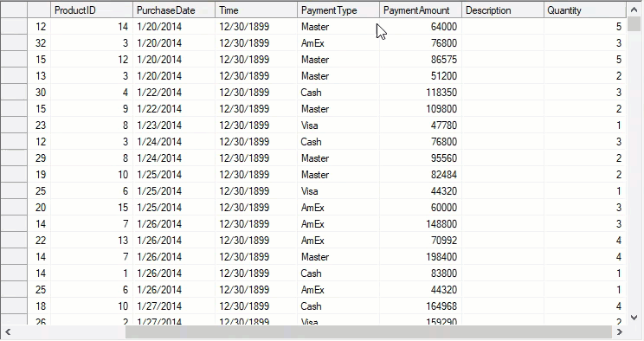Click the Cash cell in the 118350 row

[x=338, y=93]
